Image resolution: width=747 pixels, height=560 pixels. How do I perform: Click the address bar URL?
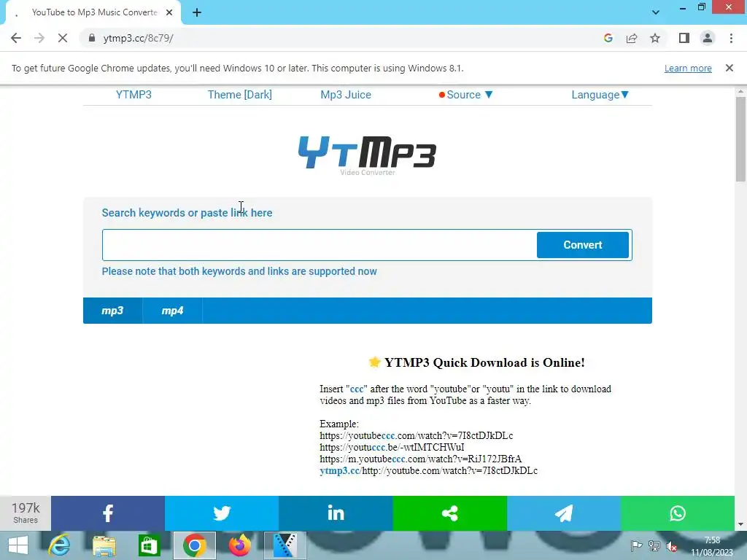coord(138,38)
